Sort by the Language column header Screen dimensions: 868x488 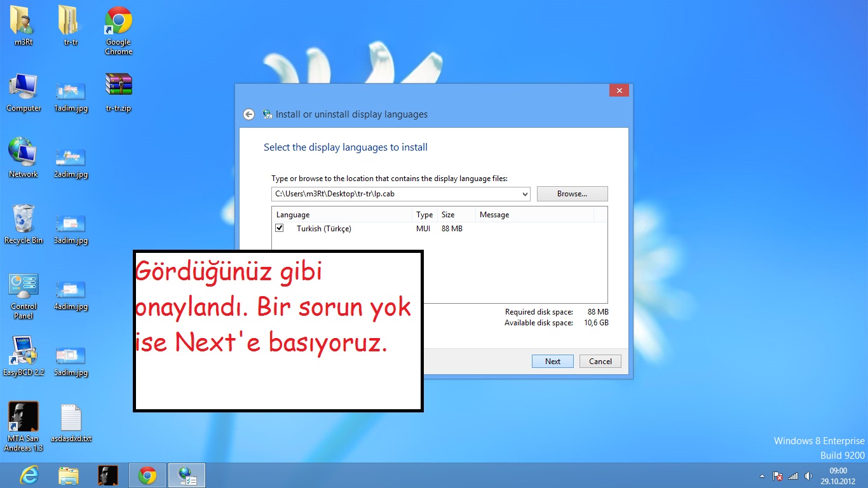[x=342, y=215]
